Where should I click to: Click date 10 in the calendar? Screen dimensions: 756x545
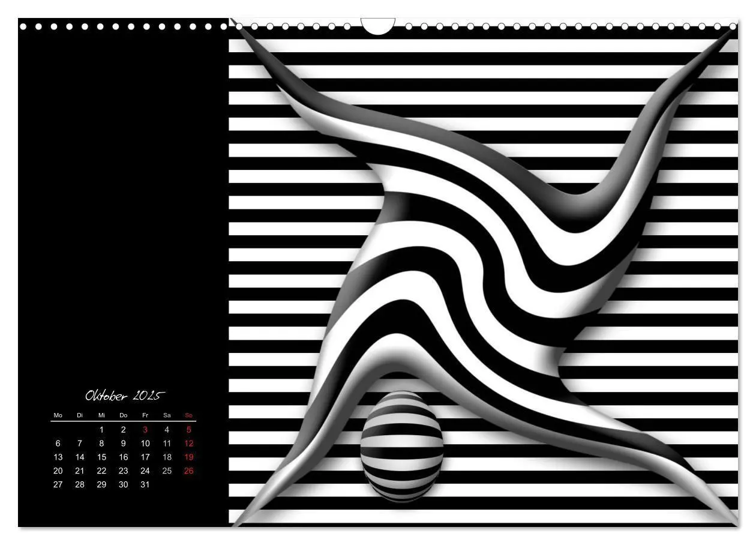pyautogui.click(x=145, y=444)
